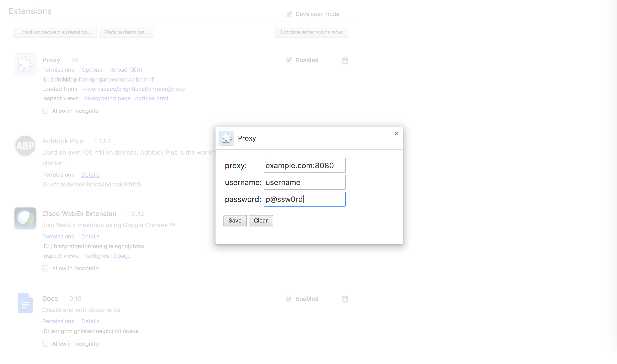Click Load unpacked extension button
Screen dimensions: 617x364
coord(55,32)
